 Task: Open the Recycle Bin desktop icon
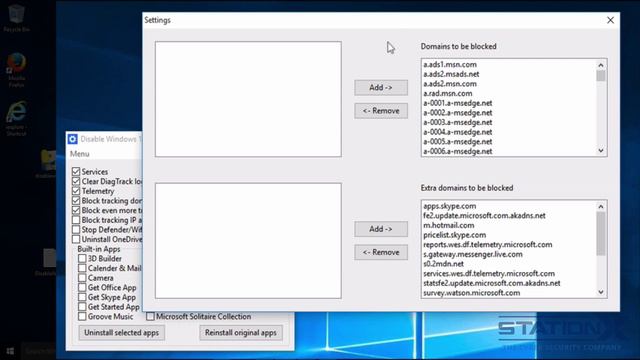coord(16,17)
